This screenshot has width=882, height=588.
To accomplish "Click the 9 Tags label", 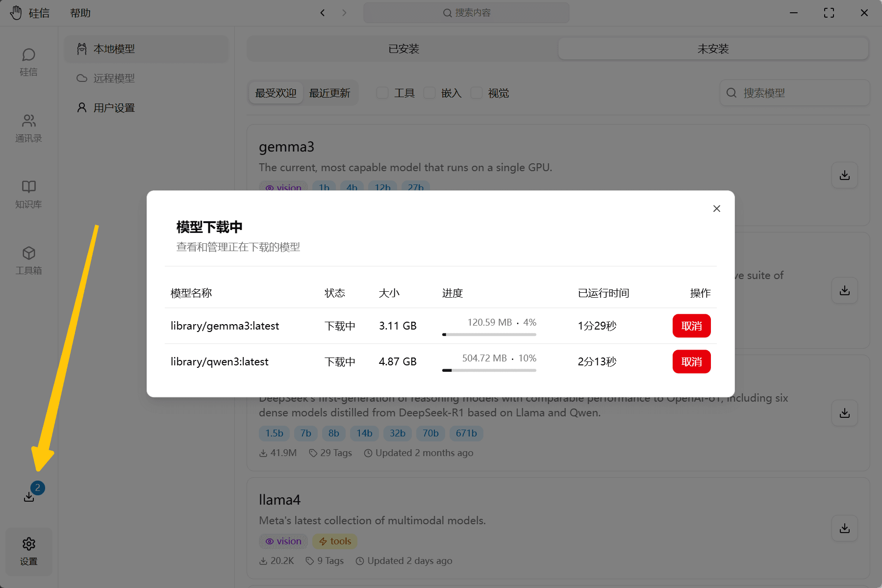I will (325, 561).
